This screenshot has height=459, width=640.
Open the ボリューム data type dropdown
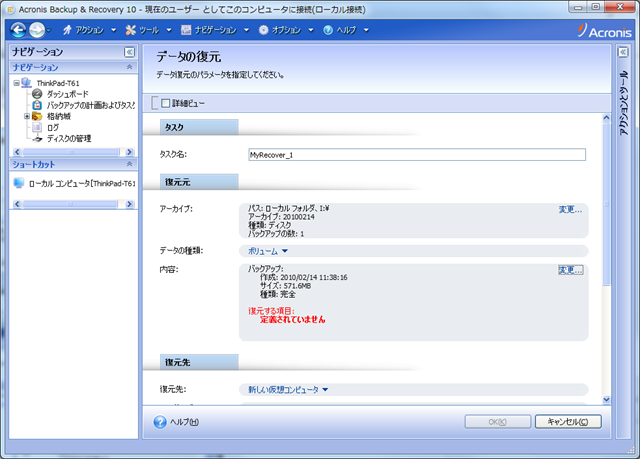coord(268,251)
